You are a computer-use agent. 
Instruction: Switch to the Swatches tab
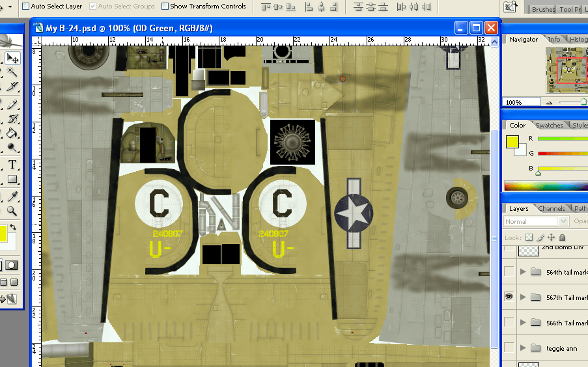pos(549,125)
